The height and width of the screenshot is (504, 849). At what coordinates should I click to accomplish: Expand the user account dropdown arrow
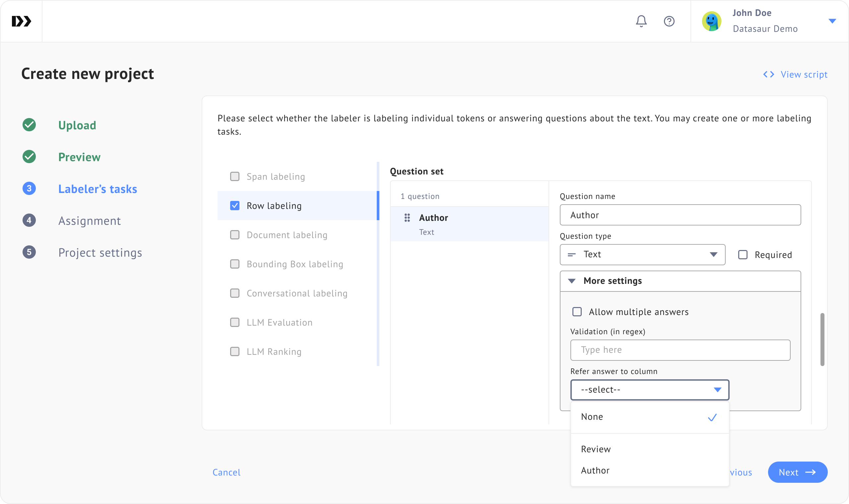[x=832, y=21]
